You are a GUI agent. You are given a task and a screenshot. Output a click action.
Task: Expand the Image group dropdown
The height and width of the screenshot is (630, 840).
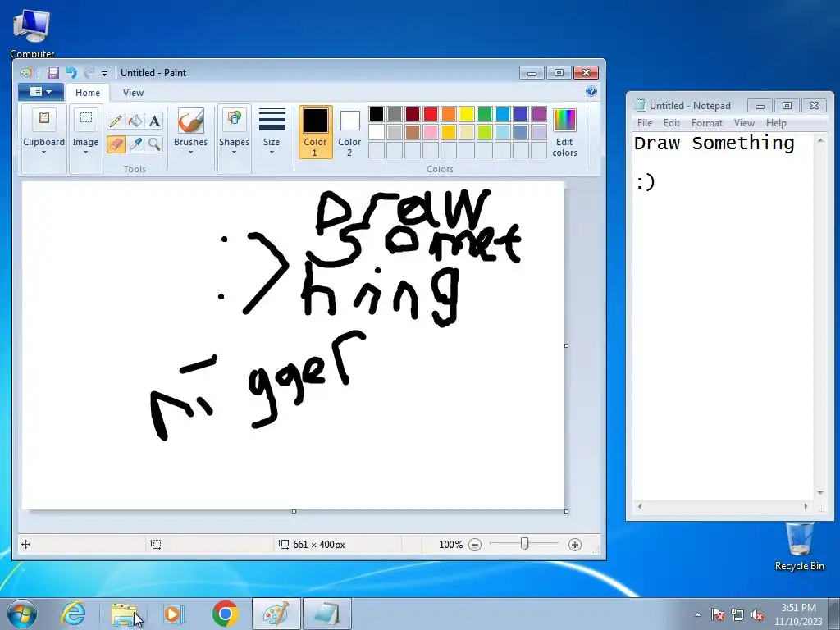tap(85, 152)
